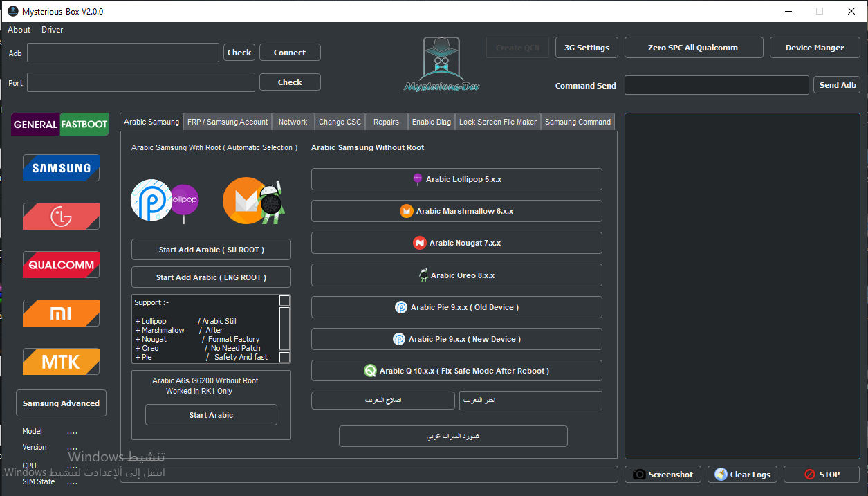This screenshot has width=868, height=496.
Task: Select the MTK brand icon
Action: tap(60, 361)
